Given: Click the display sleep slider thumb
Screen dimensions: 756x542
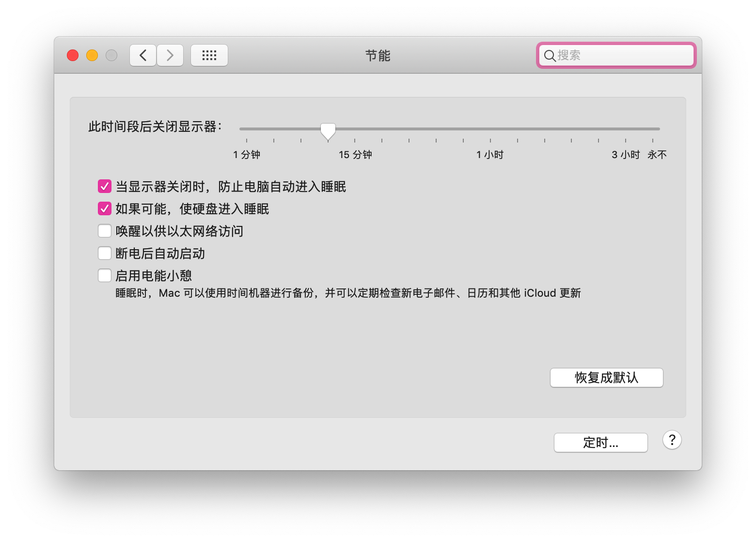Looking at the screenshot, I should click(328, 131).
